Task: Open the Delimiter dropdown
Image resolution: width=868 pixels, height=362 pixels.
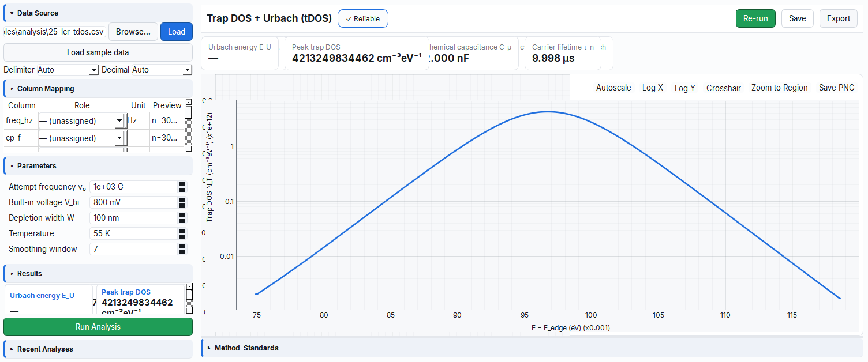Action: point(68,70)
